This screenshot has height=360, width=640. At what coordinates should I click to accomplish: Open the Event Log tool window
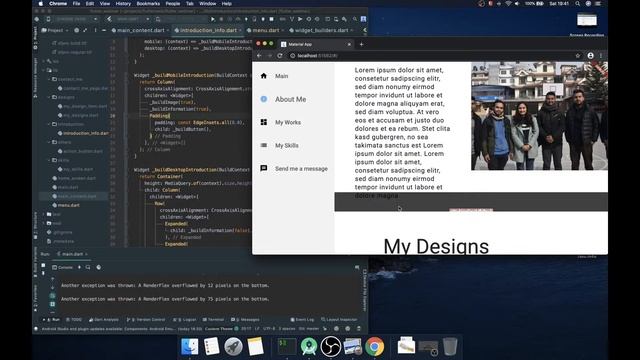(x=302, y=320)
